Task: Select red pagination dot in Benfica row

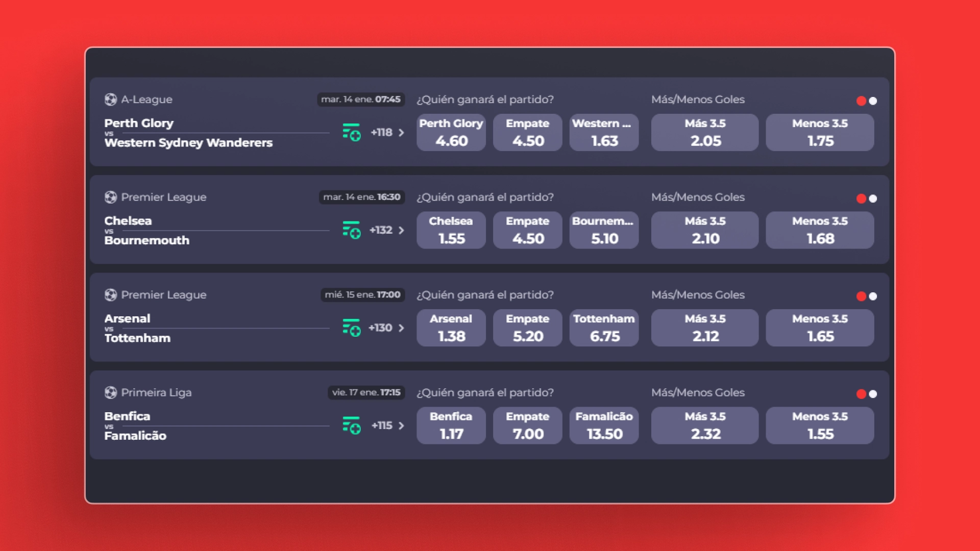Action: pos(861,394)
